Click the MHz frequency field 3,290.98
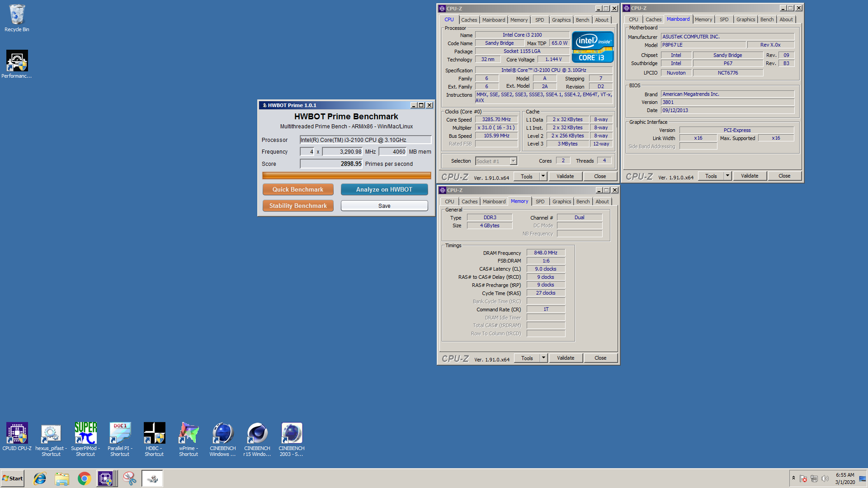The height and width of the screenshot is (488, 868). point(342,152)
